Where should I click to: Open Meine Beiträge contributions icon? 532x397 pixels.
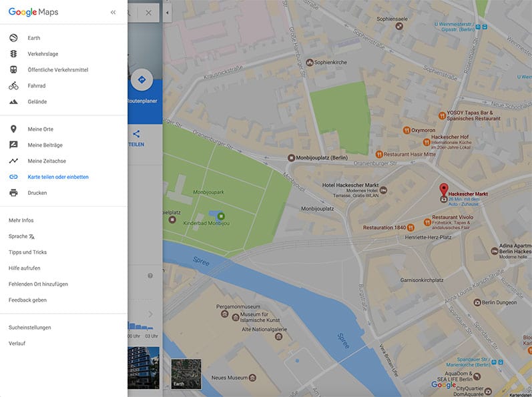(x=13, y=145)
